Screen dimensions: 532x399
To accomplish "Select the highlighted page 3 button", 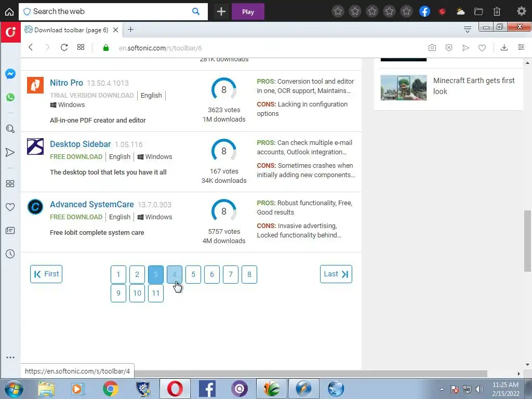I will click(156, 274).
